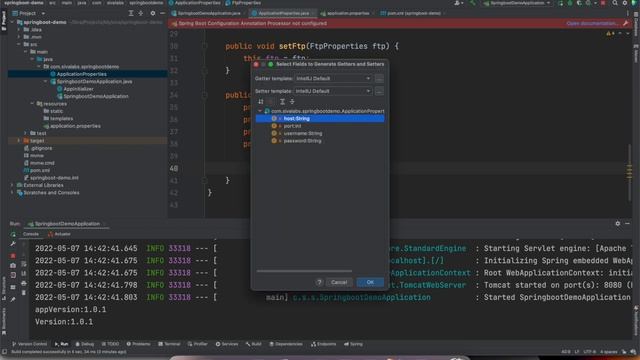
Task: Open the Services tool window
Action: [x=227, y=344]
